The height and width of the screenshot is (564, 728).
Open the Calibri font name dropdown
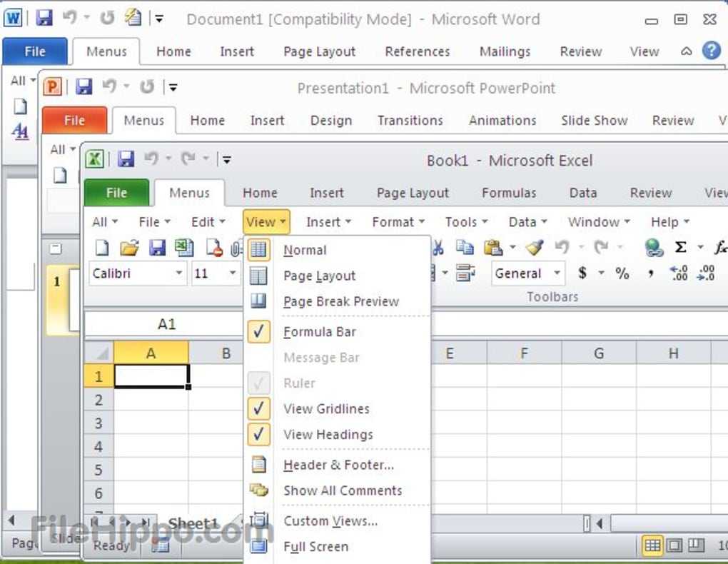178,273
